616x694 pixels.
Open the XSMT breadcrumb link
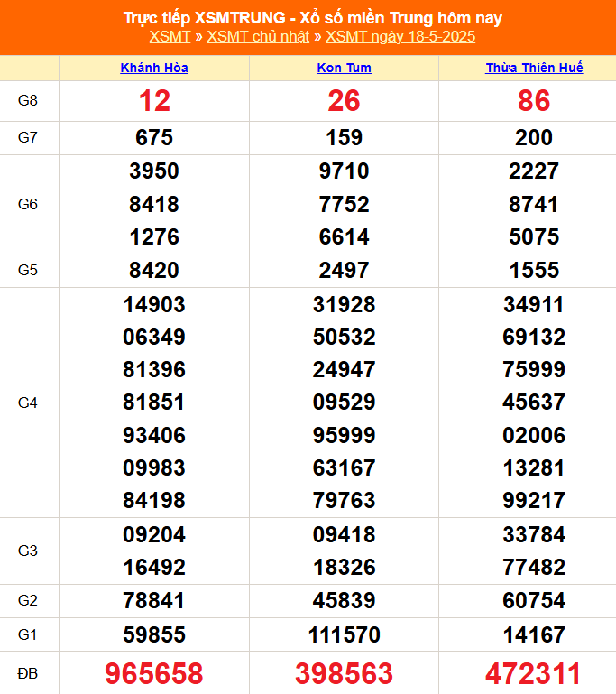coord(170,37)
